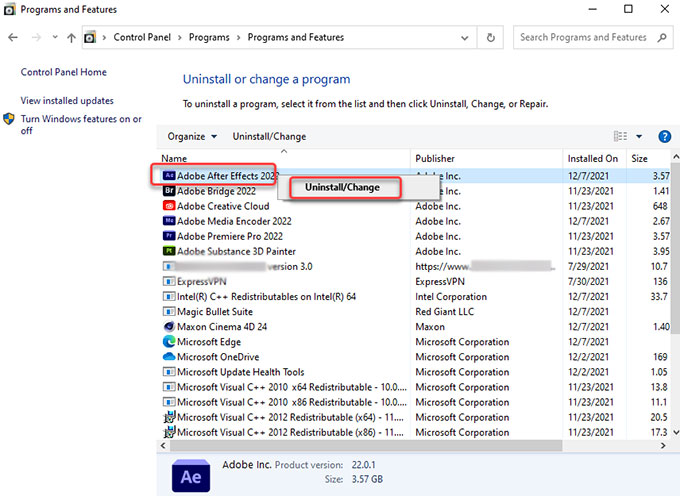Select the Adobe Creative Cloud row name

223,206
